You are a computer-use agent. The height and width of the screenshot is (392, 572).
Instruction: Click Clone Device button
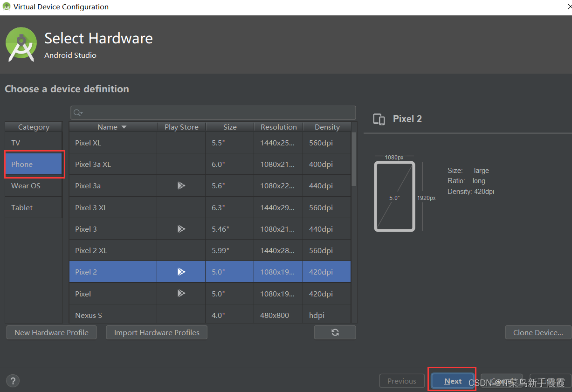(x=538, y=332)
